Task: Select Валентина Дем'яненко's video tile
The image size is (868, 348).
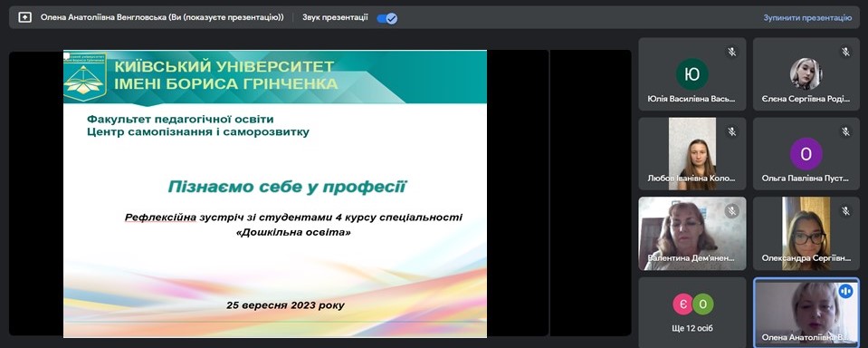Action: 692,233
